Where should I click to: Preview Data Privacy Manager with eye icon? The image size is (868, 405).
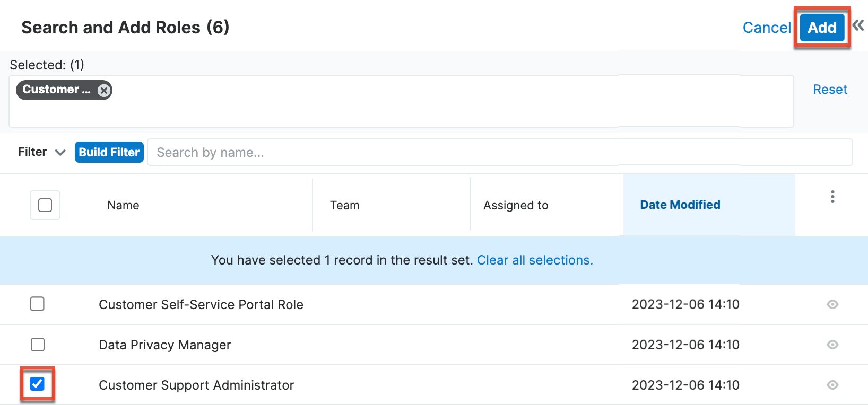832,345
